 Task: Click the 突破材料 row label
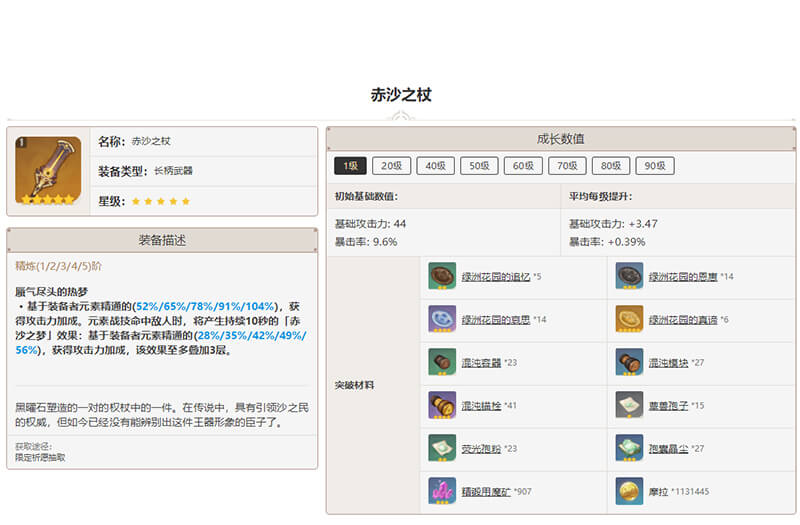[x=354, y=385]
